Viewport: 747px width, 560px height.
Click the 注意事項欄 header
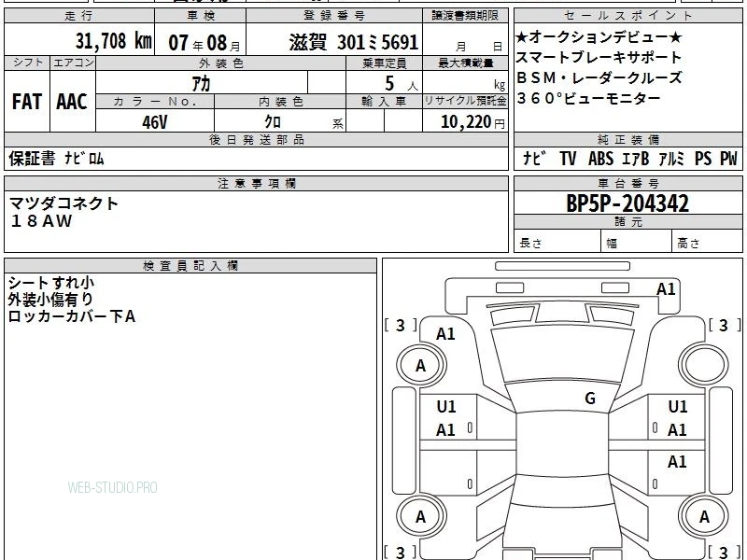click(256, 183)
